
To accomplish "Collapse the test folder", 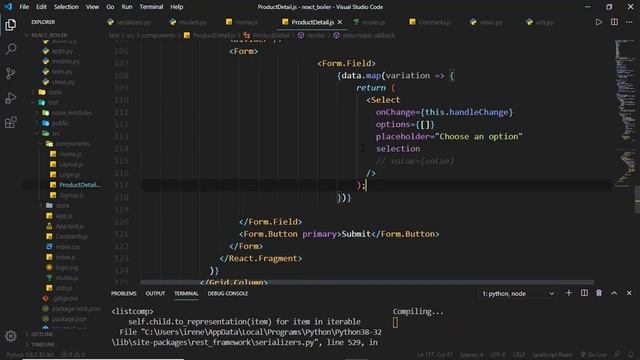I will 53,102.
